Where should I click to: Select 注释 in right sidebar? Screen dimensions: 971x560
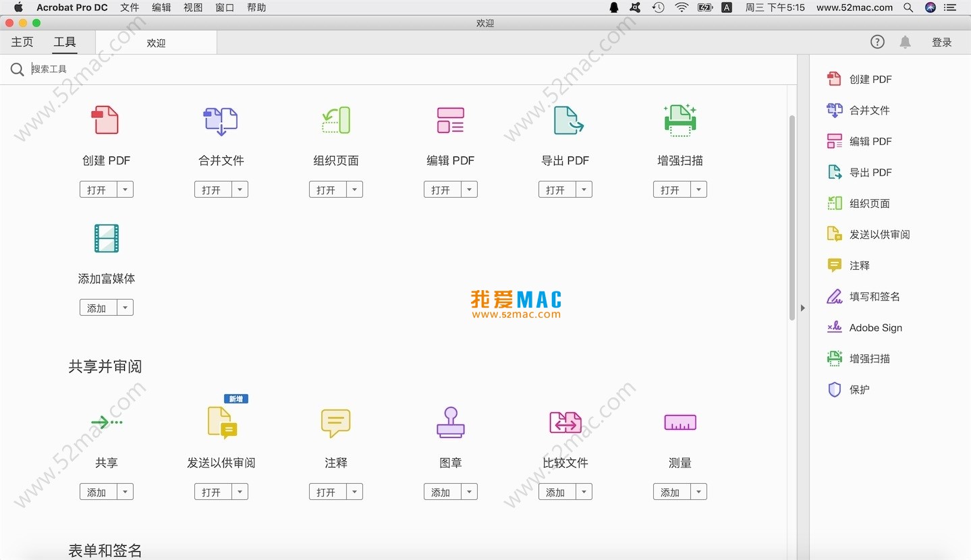pyautogui.click(x=848, y=265)
